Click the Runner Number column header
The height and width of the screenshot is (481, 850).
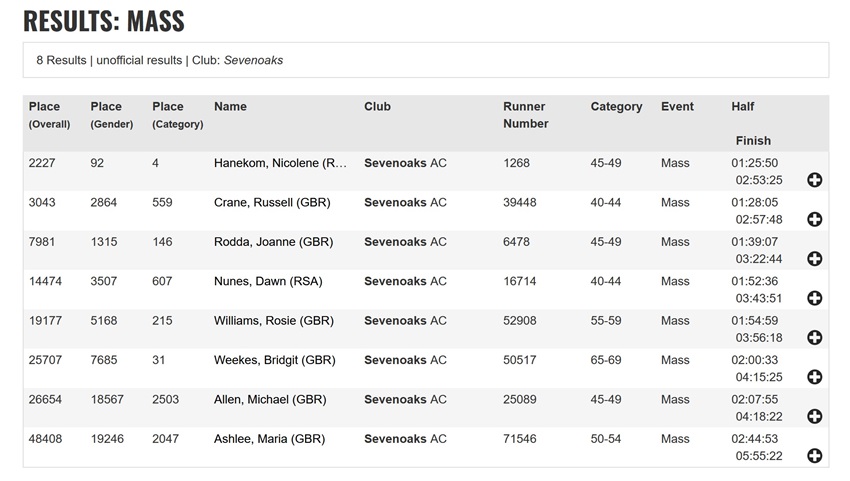526,115
